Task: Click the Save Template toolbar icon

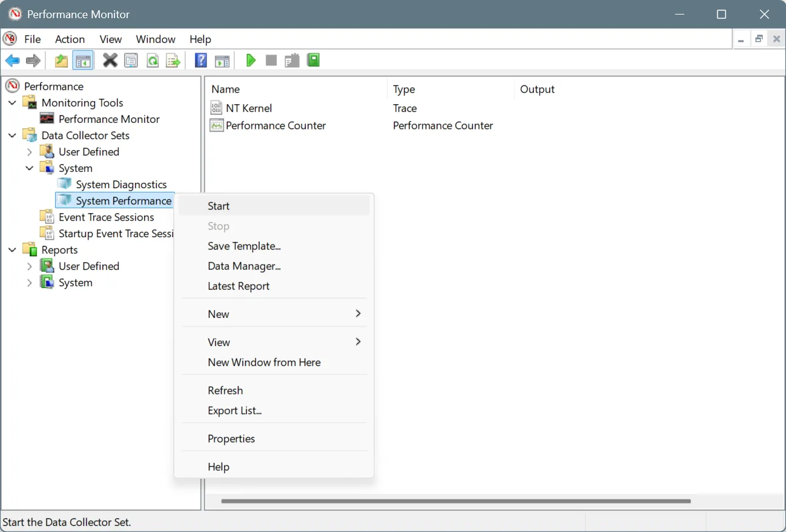Action: 292,61
